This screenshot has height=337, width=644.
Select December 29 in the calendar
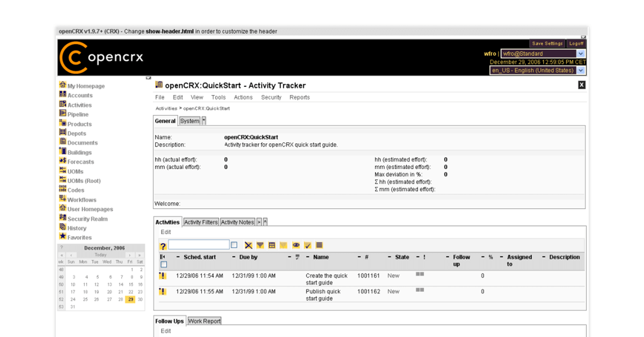tap(130, 299)
